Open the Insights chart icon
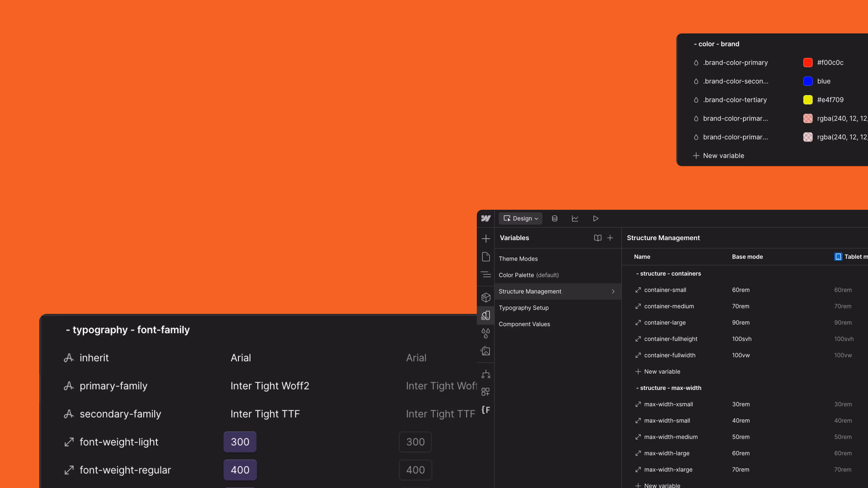Viewport: 868px width, 488px height. (575, 218)
